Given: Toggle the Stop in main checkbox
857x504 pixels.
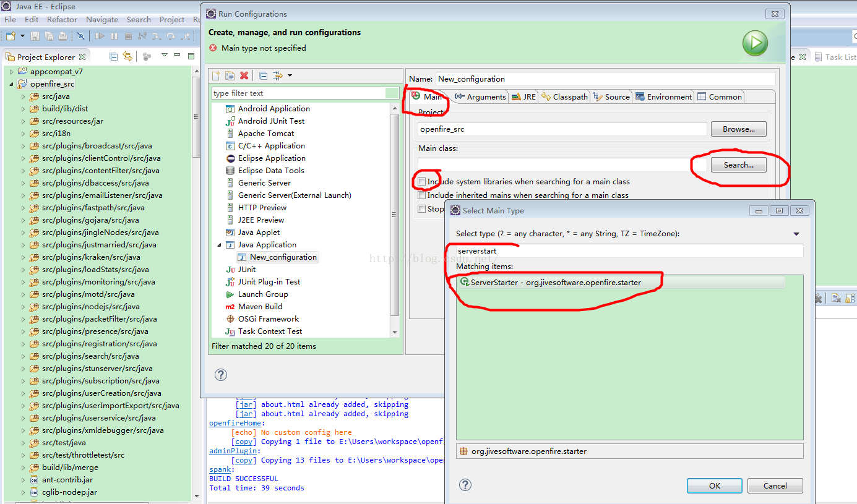Looking at the screenshot, I should coord(422,209).
